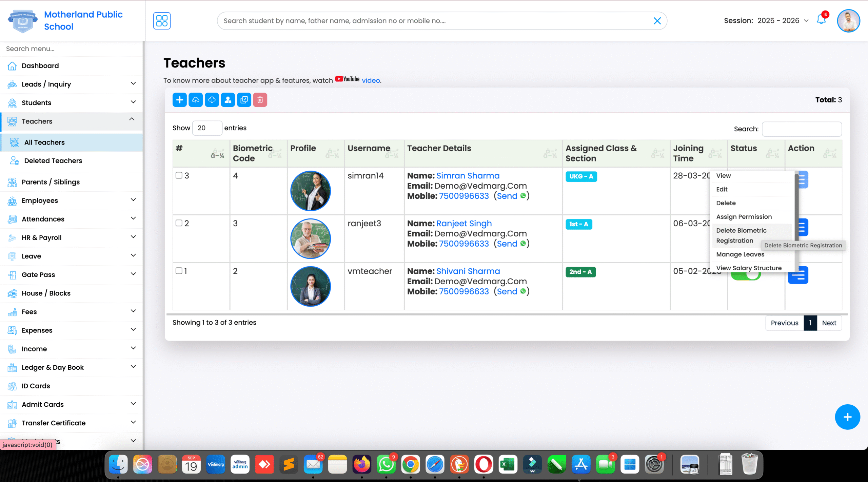Select the cloud download export icon
868x482 pixels.
coord(212,100)
